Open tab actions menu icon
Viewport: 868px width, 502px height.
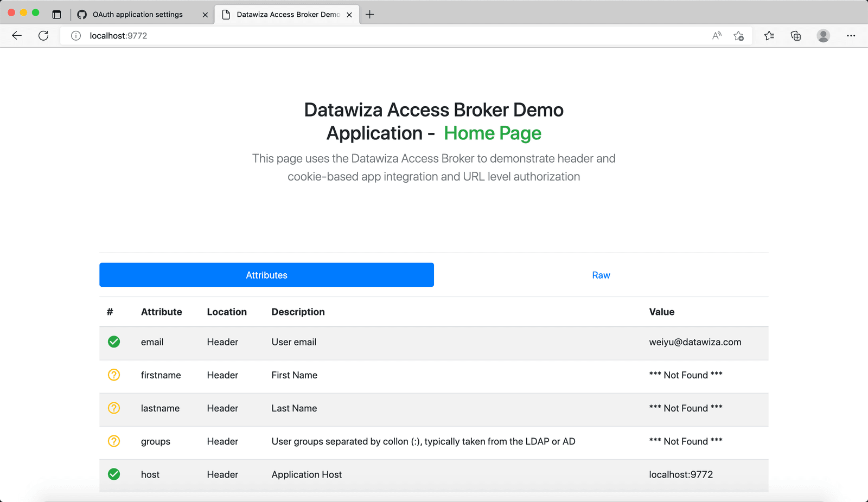[56, 15]
